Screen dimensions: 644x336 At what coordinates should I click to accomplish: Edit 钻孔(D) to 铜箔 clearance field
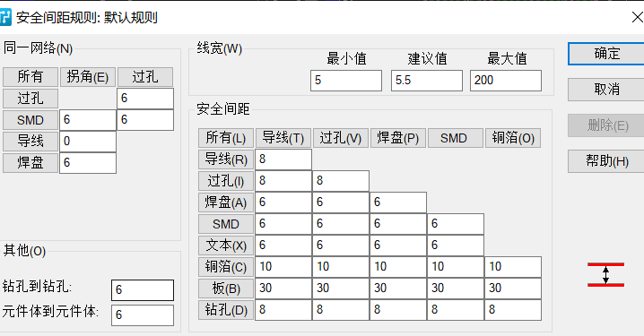[513, 310]
